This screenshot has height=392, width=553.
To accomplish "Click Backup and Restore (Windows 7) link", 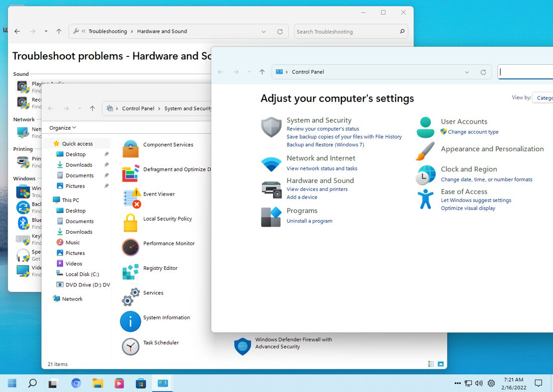I will pos(325,145).
